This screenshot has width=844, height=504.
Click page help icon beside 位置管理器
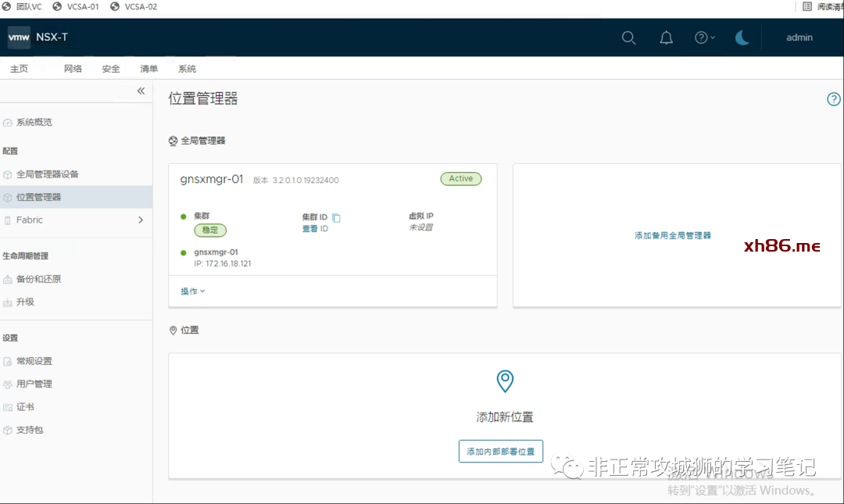tap(834, 99)
